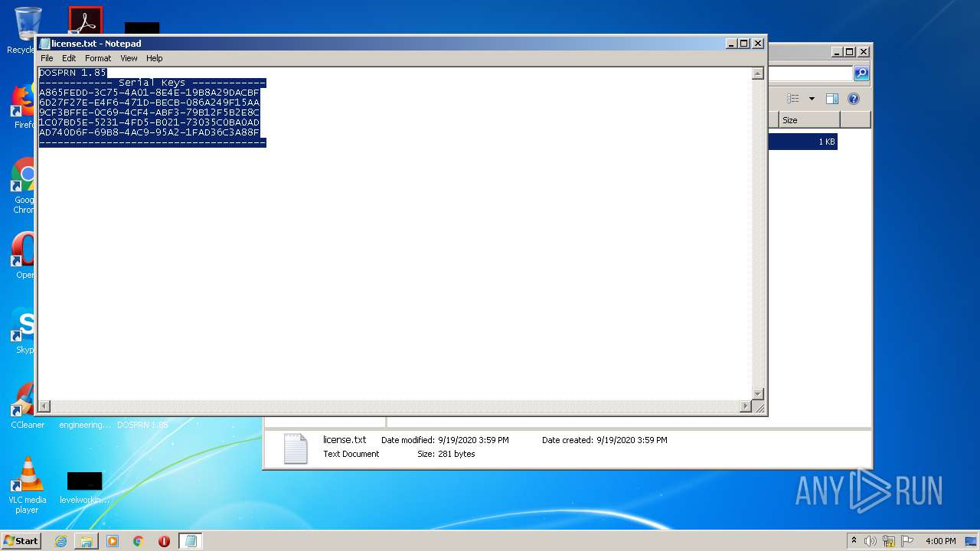Switch to the Notepad taskbar button

pyautogui.click(x=191, y=541)
